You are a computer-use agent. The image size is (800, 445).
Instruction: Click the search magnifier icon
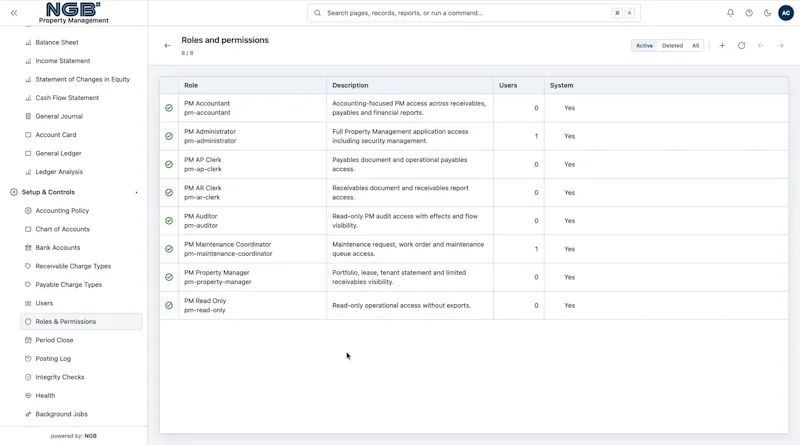[317, 13]
